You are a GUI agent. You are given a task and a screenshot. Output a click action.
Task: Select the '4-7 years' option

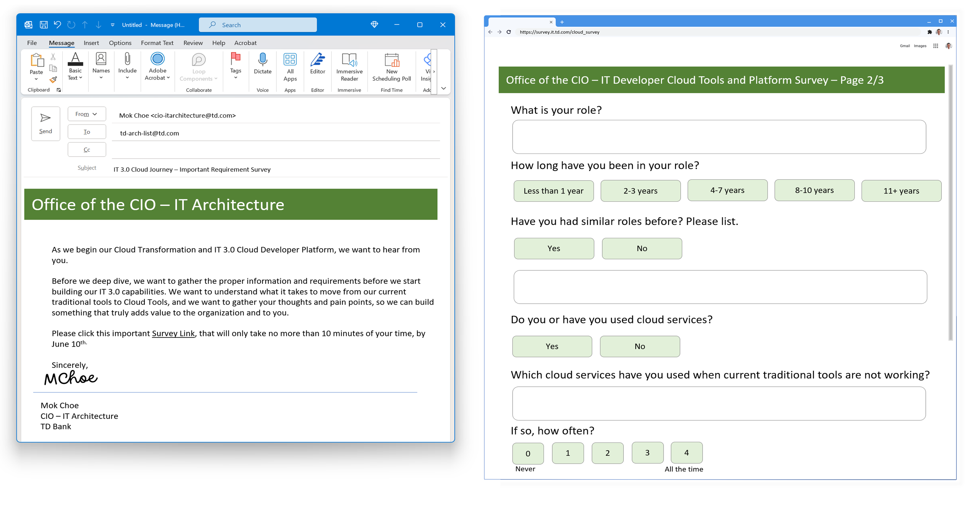727,190
